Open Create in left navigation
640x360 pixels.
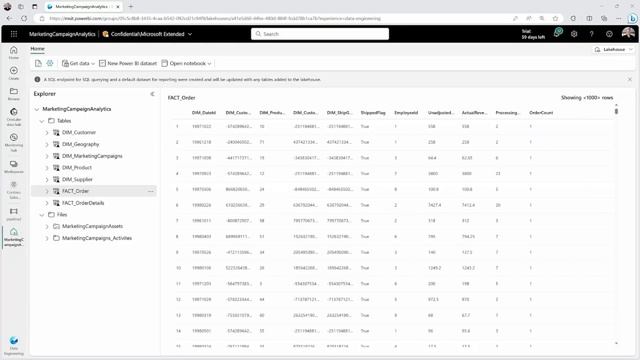point(14,73)
